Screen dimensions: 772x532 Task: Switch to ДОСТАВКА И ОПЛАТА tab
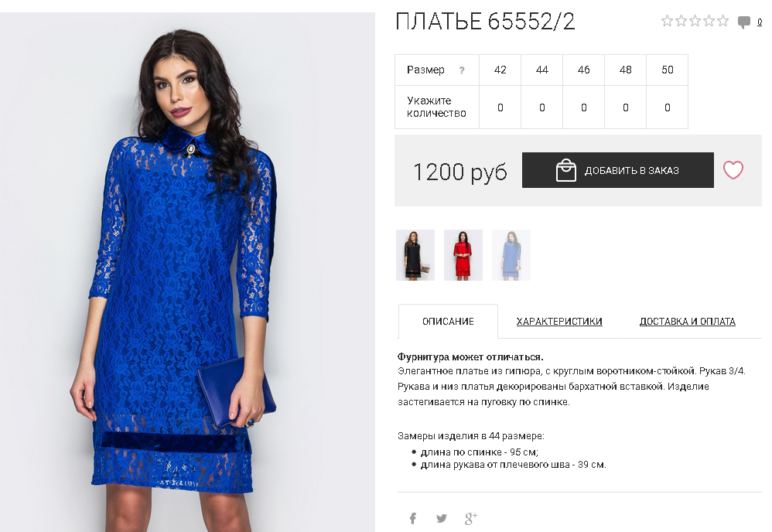click(x=688, y=322)
